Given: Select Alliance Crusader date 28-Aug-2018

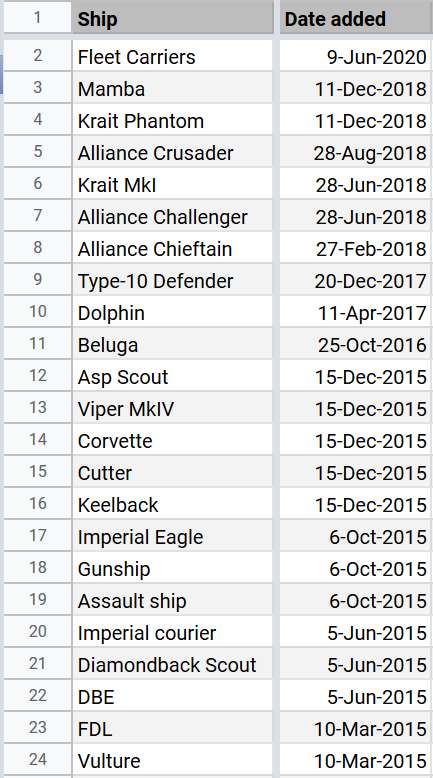Looking at the screenshot, I should 356,152.
